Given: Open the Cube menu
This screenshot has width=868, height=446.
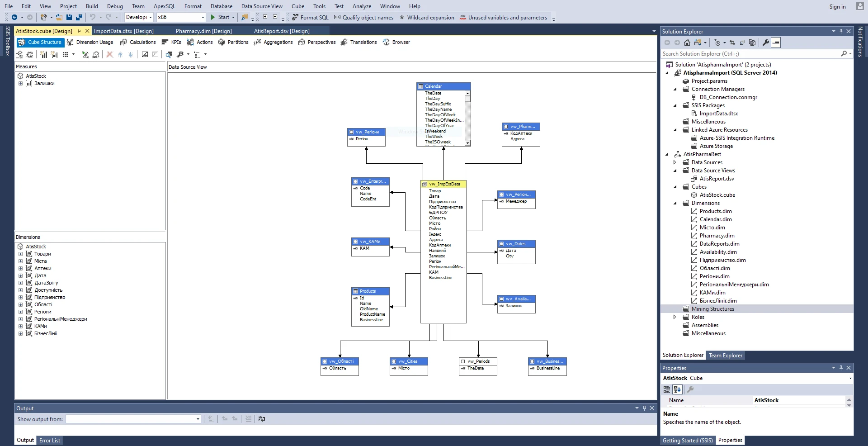Looking at the screenshot, I should click(x=298, y=6).
